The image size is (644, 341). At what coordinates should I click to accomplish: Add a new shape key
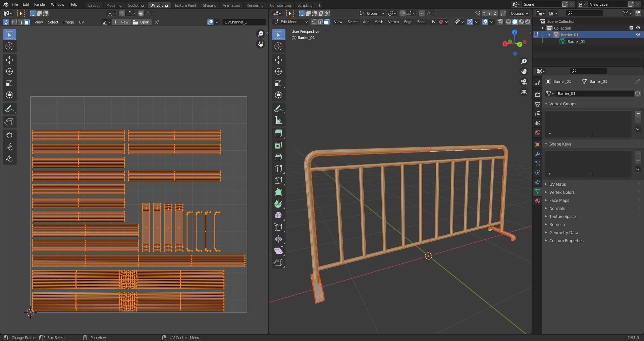click(x=638, y=154)
